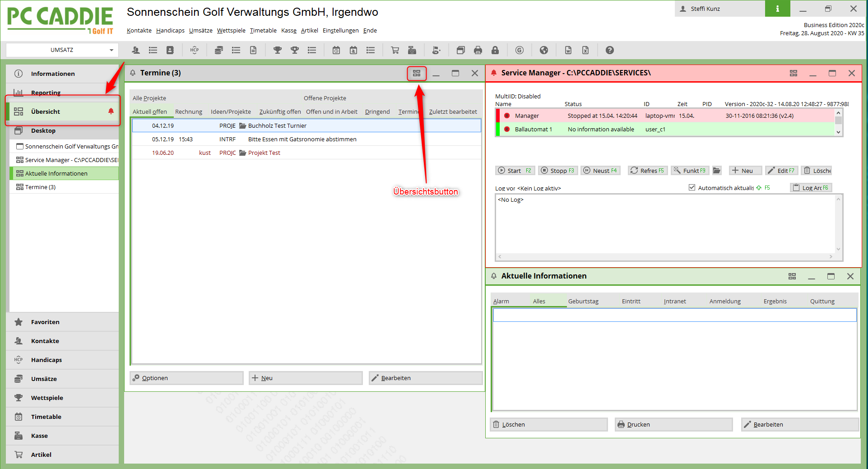Open the Umsätze menu in the menu bar
868x469 pixels.
pyautogui.click(x=201, y=31)
